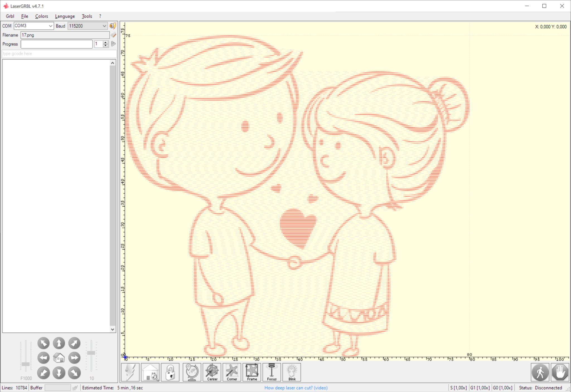Open 'How deep laser can cut?' video link
571x392 pixels.
coord(296,388)
